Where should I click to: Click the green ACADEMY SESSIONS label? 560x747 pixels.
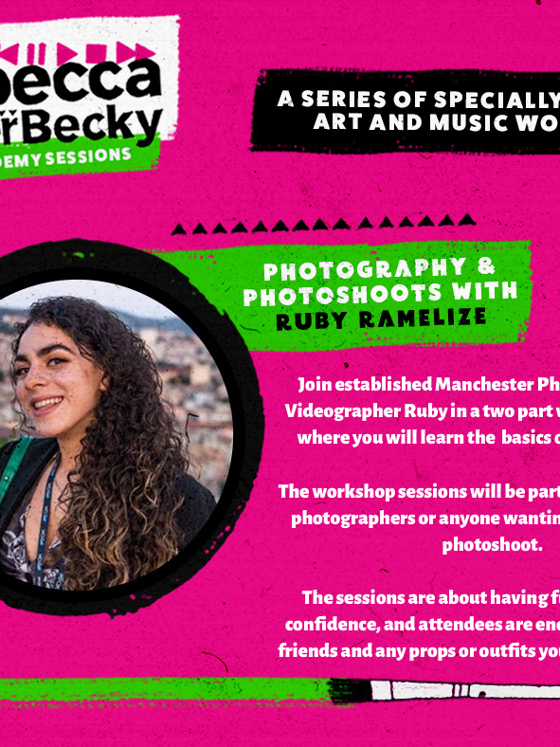click(65, 157)
